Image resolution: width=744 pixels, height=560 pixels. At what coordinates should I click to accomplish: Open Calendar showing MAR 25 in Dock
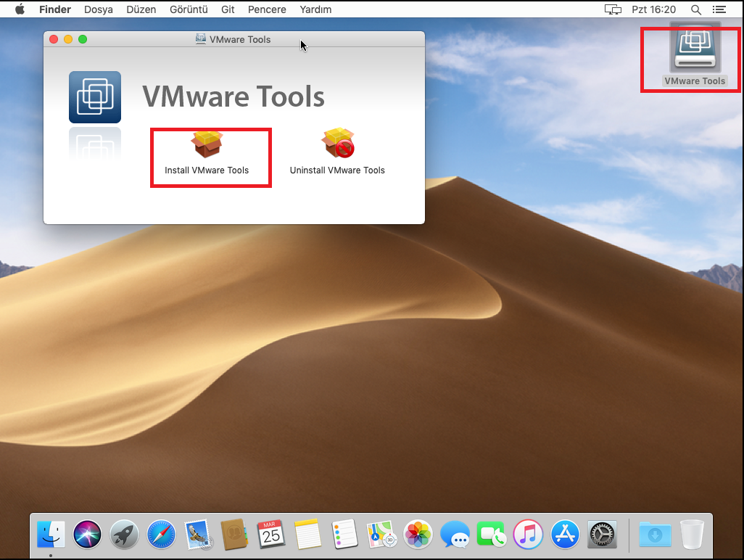click(x=271, y=535)
